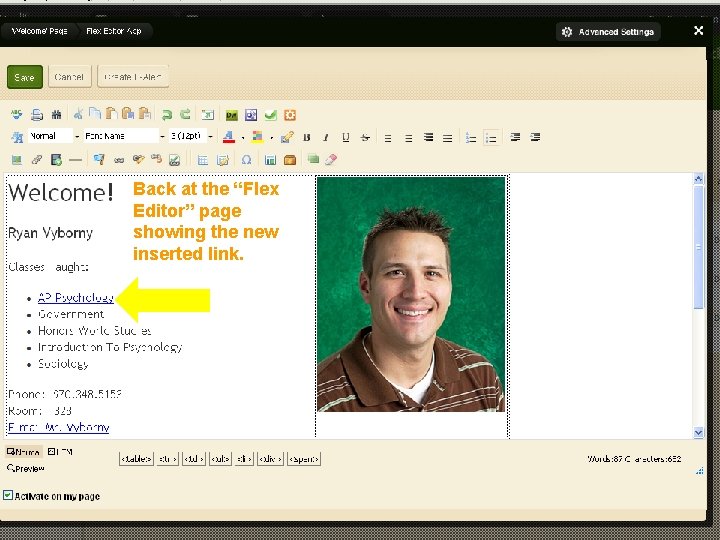Click the Advanced Settings gear button
Screen dimensions: 720x540
coord(608,32)
